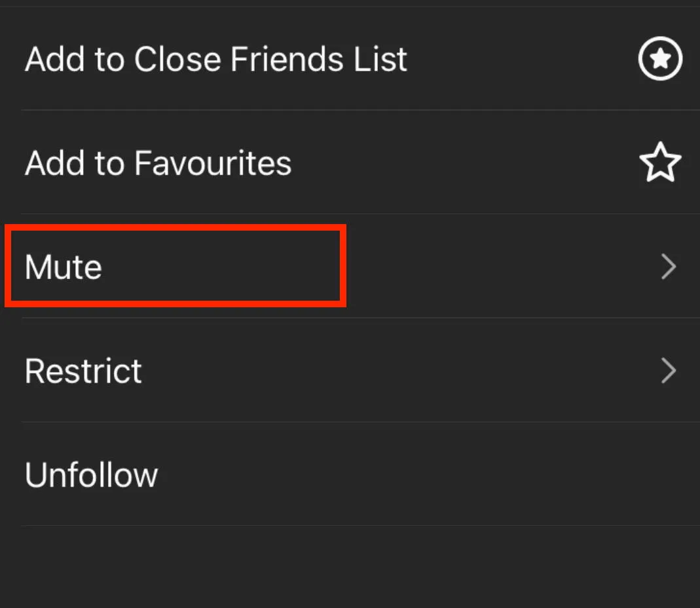
Task: Tap the Favourites outline star icon
Action: click(660, 162)
